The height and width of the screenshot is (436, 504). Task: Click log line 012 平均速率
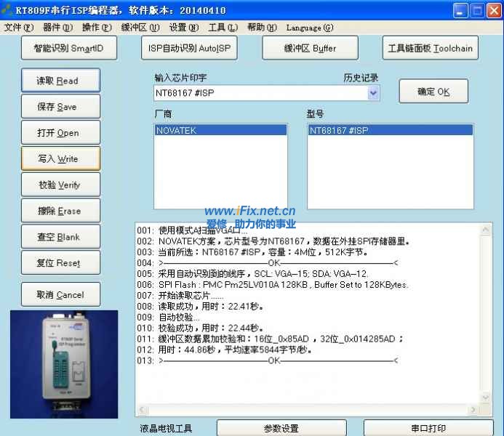[224, 350]
